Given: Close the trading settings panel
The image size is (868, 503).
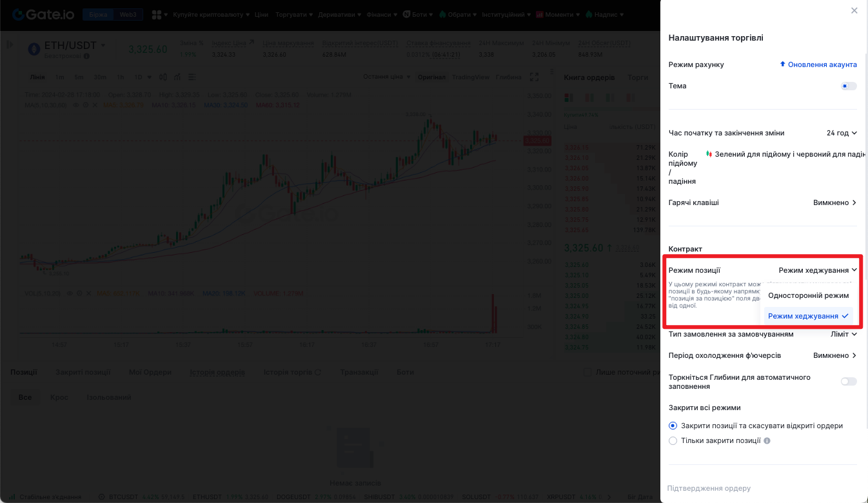Looking at the screenshot, I should click(854, 10).
